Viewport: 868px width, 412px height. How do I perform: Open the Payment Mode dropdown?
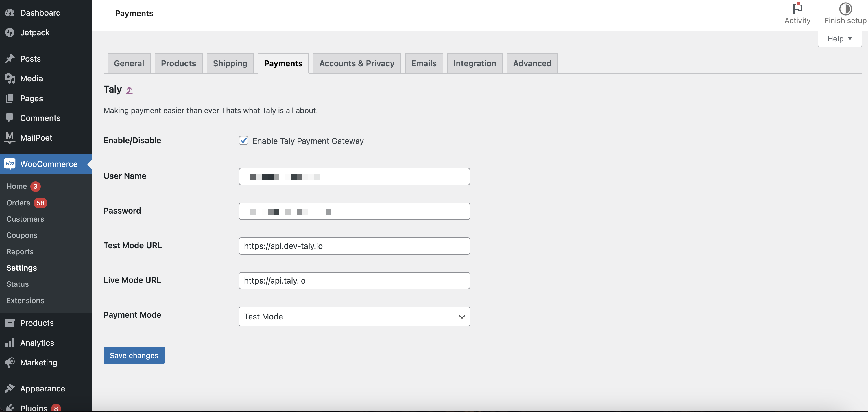[354, 316]
